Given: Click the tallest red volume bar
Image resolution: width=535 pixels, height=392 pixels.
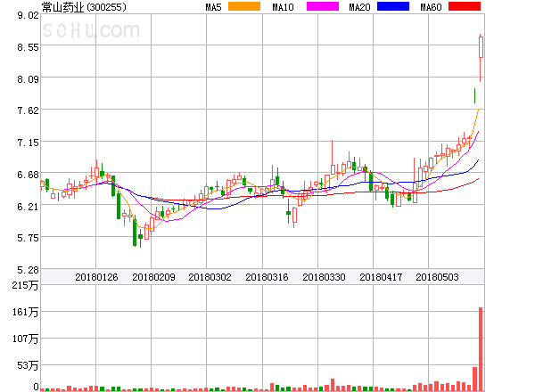Looking at the screenshot, I should click(x=481, y=349).
